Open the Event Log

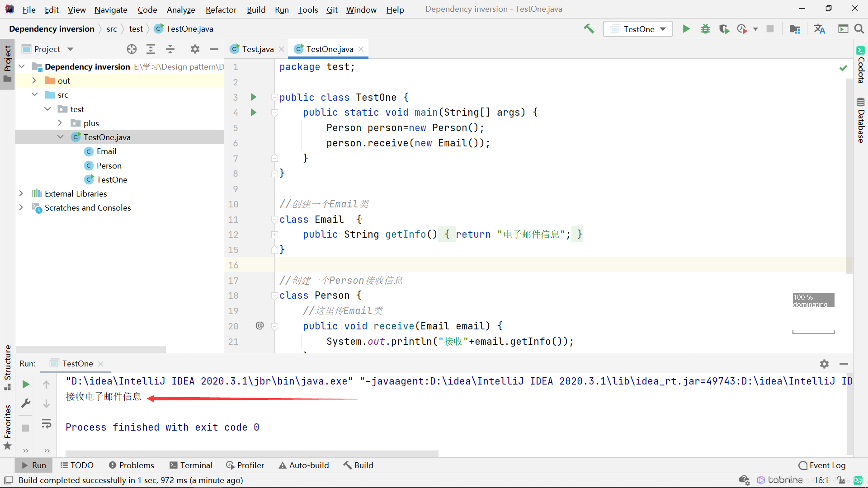tap(822, 465)
